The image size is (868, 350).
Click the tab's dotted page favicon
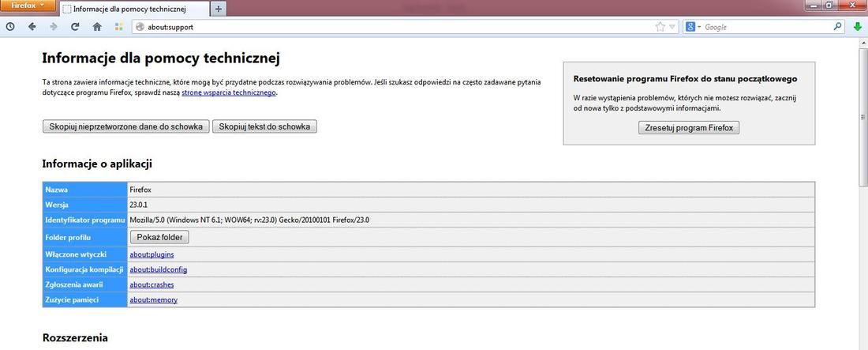66,9
